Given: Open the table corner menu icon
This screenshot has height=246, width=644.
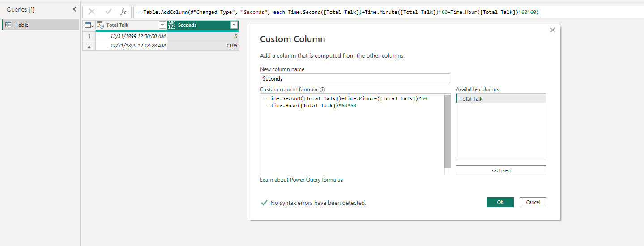Looking at the screenshot, I should pos(89,25).
